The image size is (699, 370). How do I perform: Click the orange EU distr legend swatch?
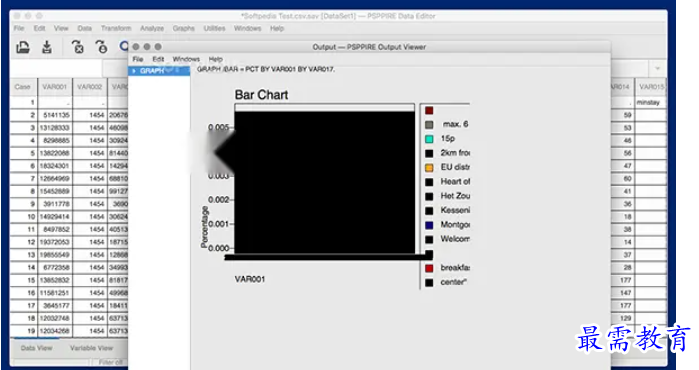pos(429,168)
